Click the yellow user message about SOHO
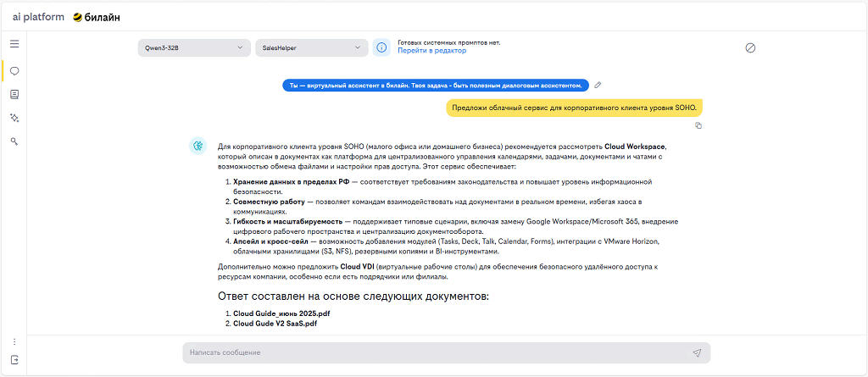This screenshot has height=377, width=868. 575,108
